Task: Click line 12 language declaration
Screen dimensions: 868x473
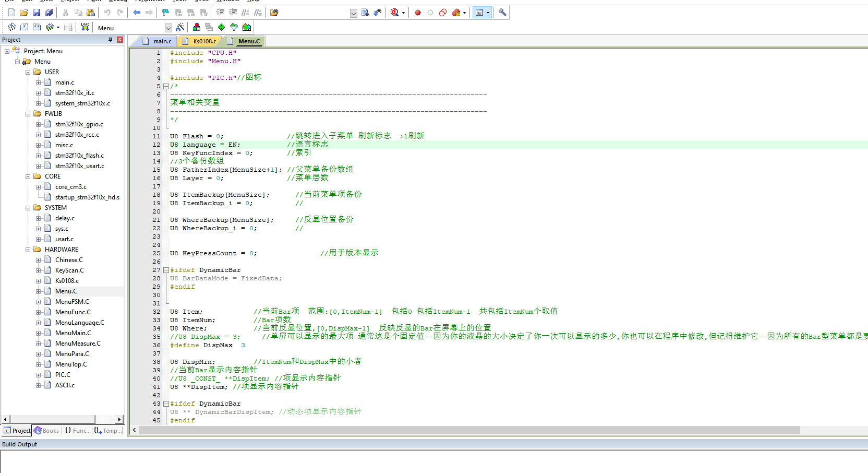Action: pyautogui.click(x=205, y=145)
